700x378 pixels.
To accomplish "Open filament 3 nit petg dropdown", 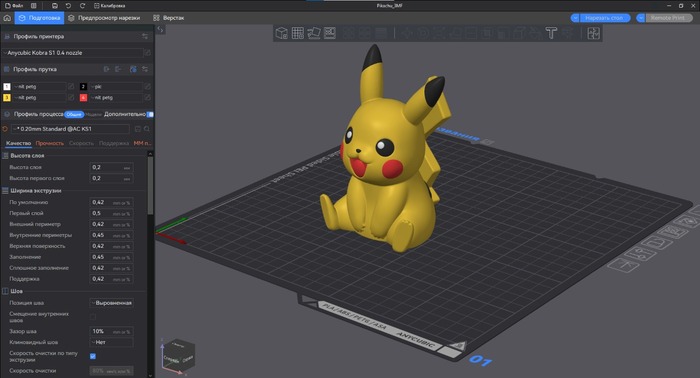I will (x=39, y=97).
